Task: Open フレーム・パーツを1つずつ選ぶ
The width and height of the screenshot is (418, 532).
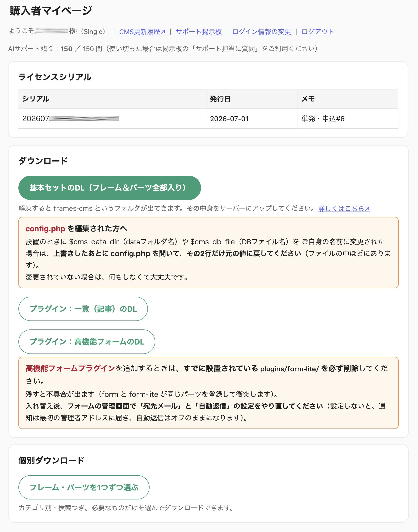Action: coord(84,487)
